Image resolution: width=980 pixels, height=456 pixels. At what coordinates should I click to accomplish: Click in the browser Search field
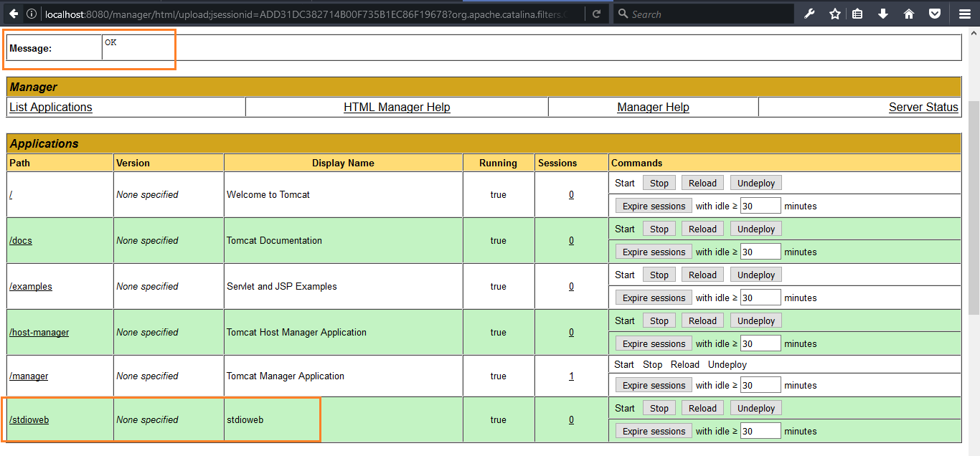(x=703, y=14)
